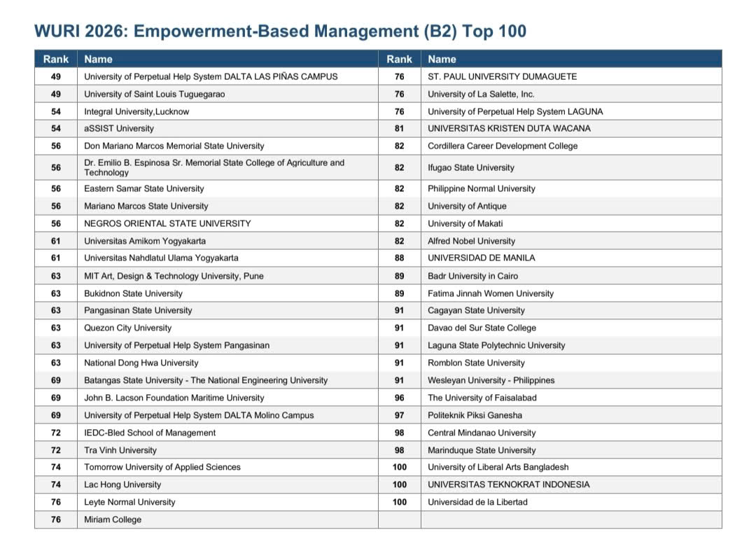Image resolution: width=756 pixels, height=558 pixels.
Task: Click Dr. Emilio B. Espinosa Sr. Memorial State College entry
Action: tap(214, 167)
